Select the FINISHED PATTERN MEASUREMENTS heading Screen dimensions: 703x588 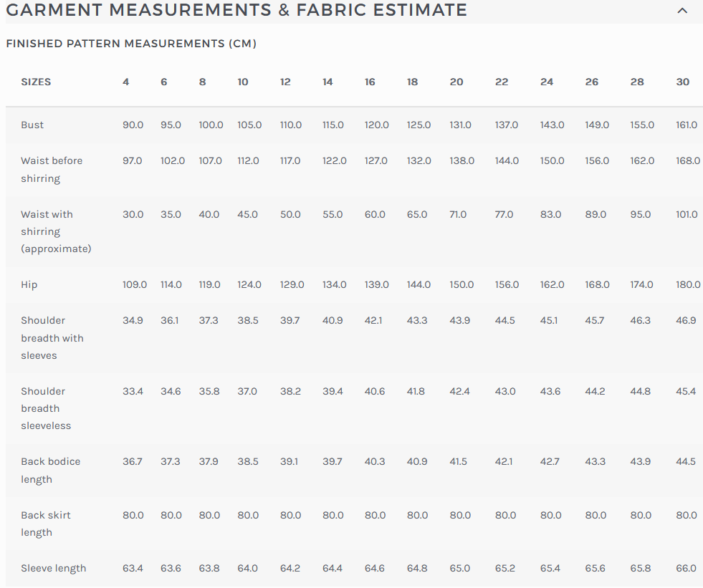click(x=131, y=44)
